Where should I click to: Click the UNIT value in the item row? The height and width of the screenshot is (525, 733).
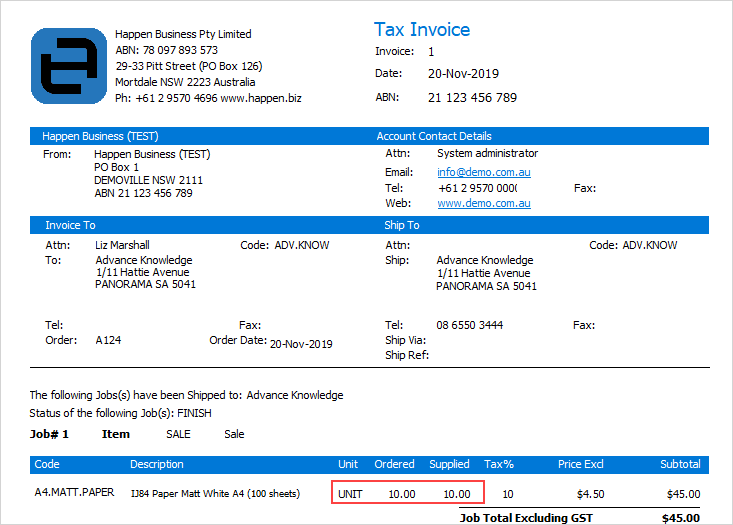[x=350, y=494]
